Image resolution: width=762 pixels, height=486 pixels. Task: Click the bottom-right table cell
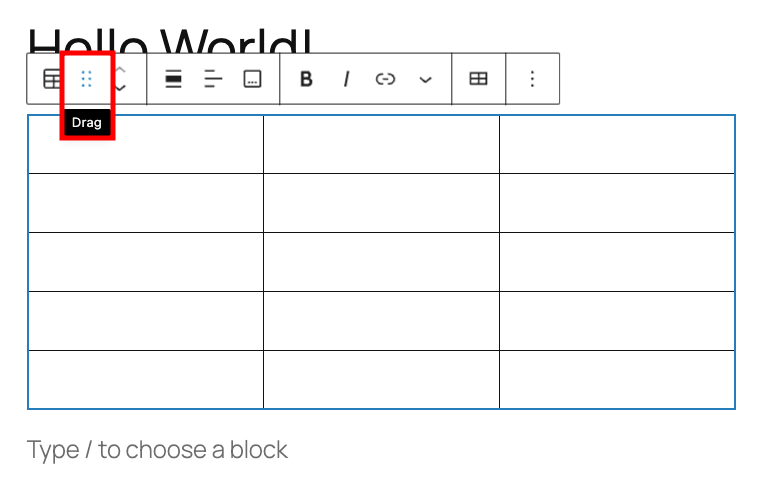[617, 380]
